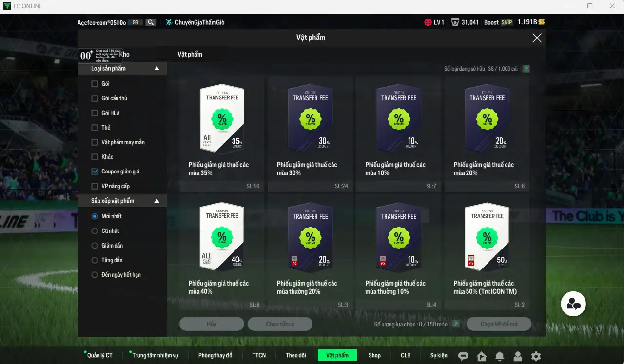
Task: Close the Vật phẩm panel with X
Action: point(537,38)
